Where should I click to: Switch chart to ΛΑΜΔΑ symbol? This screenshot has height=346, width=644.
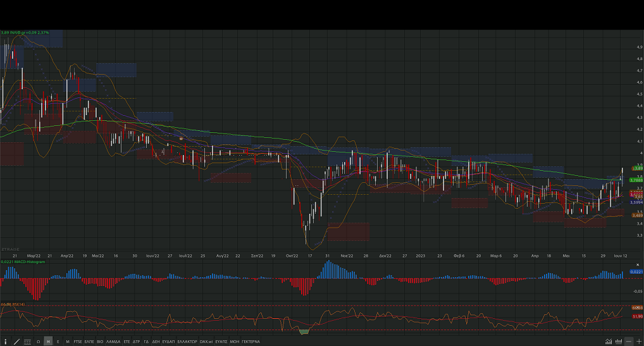113,342
